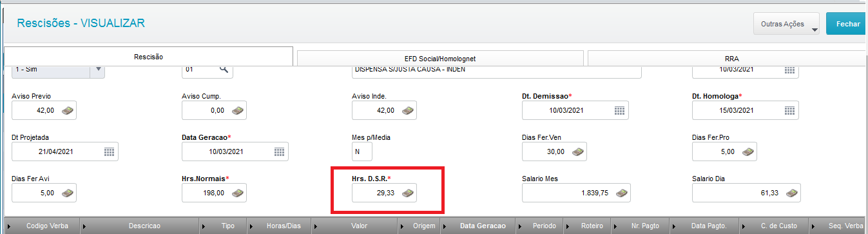Click the Hrs. D.S.R. value field
This screenshot has height=234, width=868.
[384, 192]
